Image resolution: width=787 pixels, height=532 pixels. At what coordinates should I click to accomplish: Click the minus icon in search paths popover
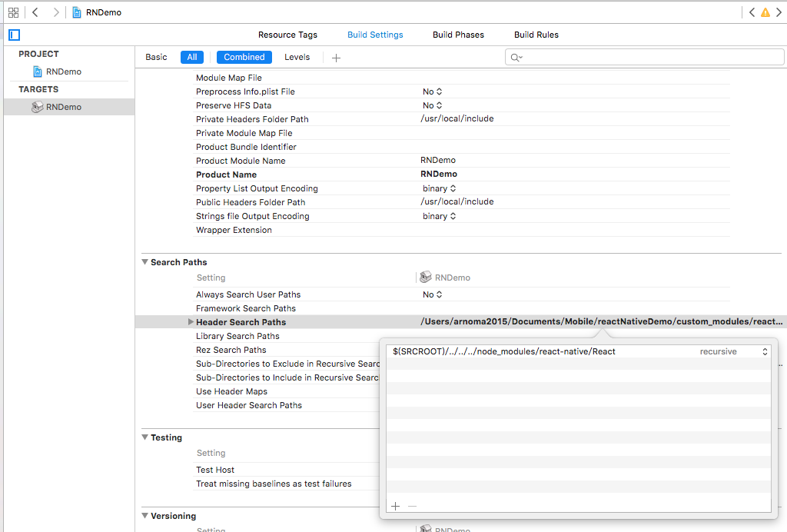point(412,506)
